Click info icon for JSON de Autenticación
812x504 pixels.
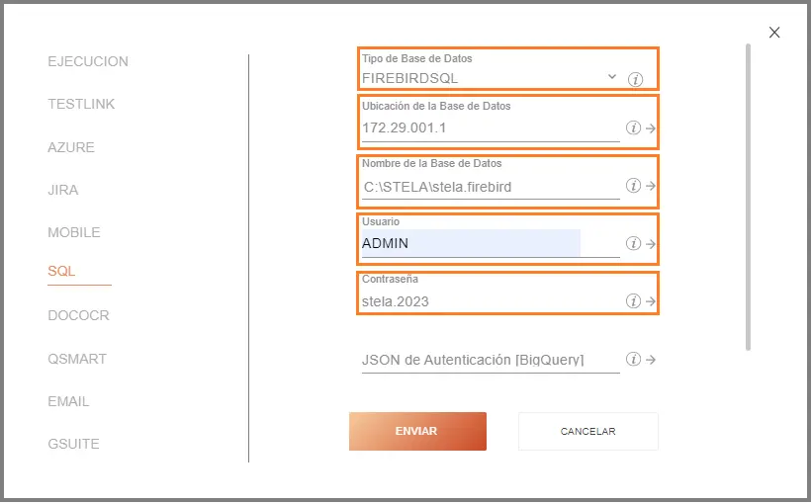click(x=633, y=360)
